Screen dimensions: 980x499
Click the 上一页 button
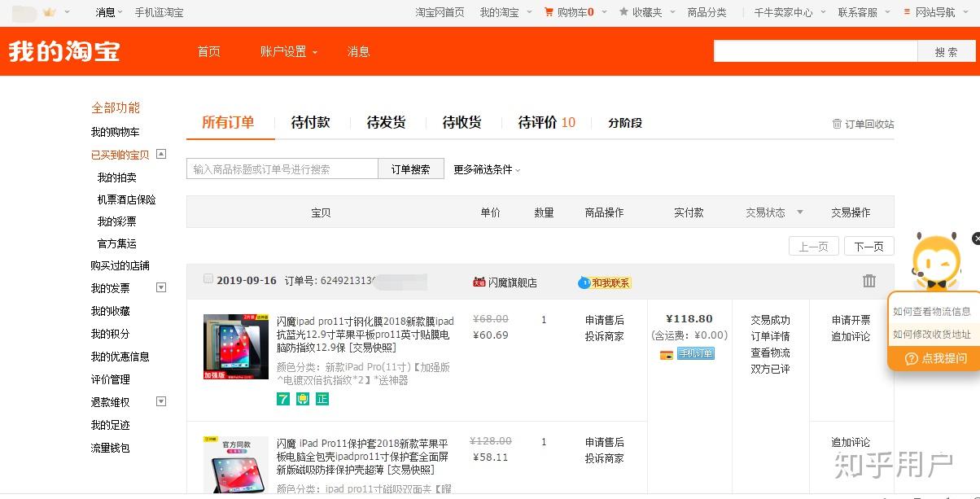[x=813, y=247]
